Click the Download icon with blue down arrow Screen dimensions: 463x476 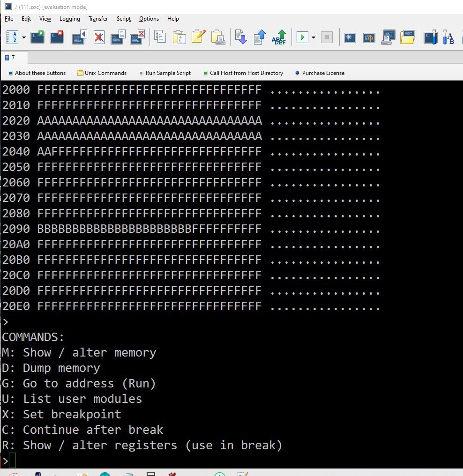pos(241,37)
